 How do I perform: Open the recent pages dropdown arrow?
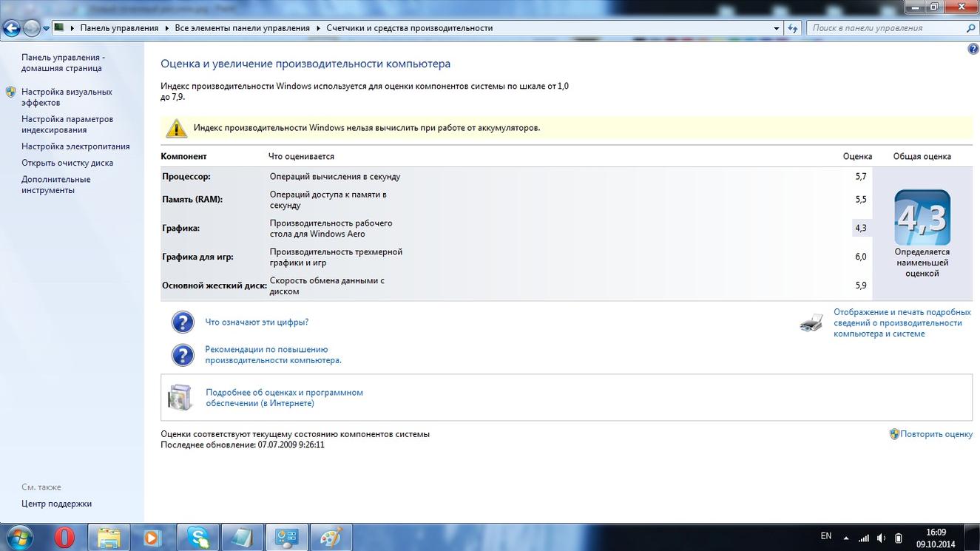(x=46, y=28)
